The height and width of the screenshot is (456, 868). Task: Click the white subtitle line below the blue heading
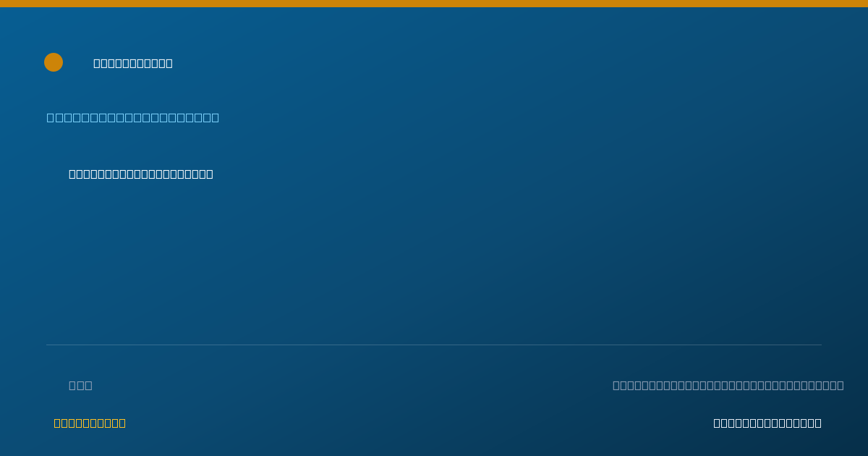point(141,174)
